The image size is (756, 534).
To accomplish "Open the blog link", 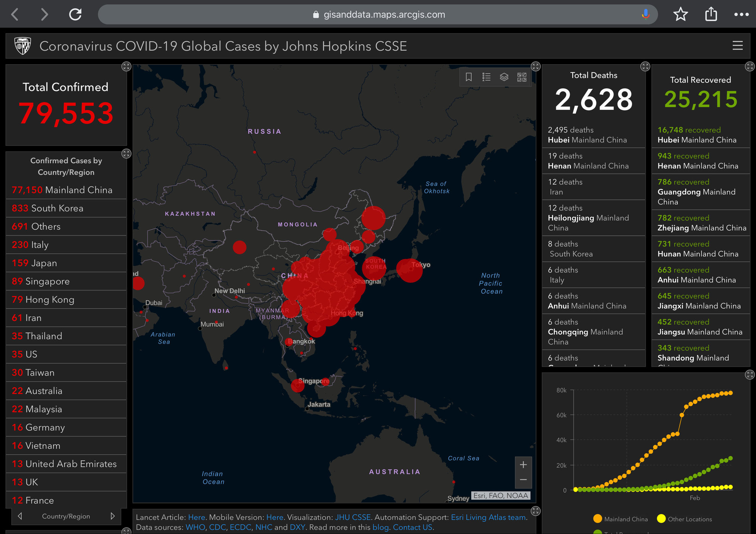I will pyautogui.click(x=380, y=528).
